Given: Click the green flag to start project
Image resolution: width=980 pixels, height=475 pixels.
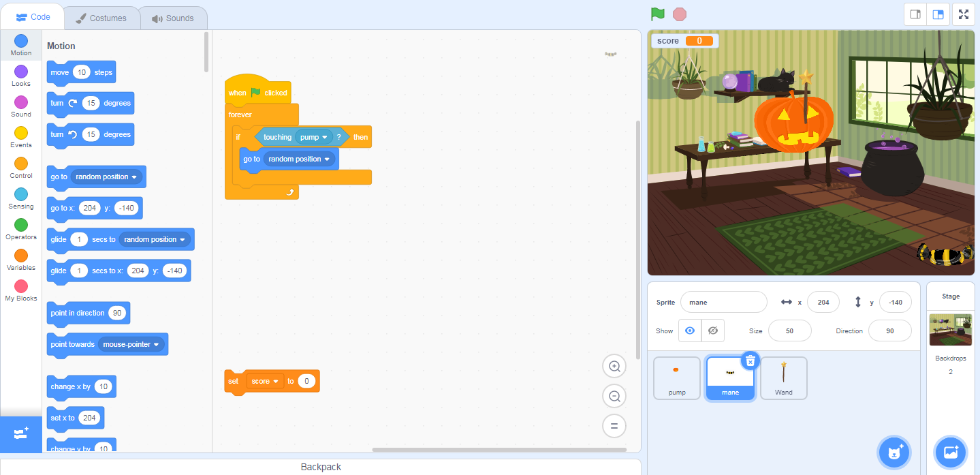Looking at the screenshot, I should click(x=657, y=14).
